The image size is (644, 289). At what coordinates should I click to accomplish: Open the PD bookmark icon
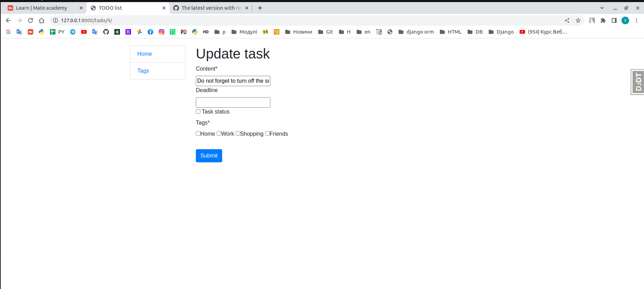[184, 32]
